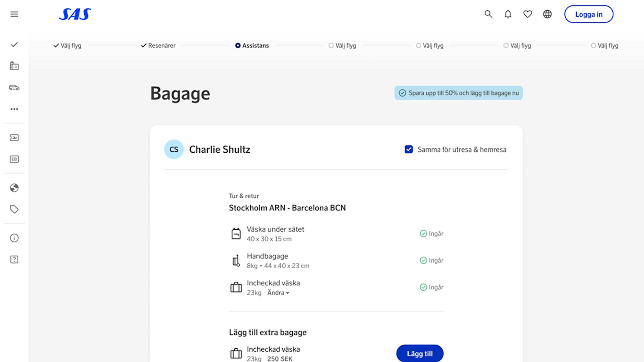Open the price tag offers sidebar icon
The height and width of the screenshot is (362, 644).
pyautogui.click(x=14, y=209)
